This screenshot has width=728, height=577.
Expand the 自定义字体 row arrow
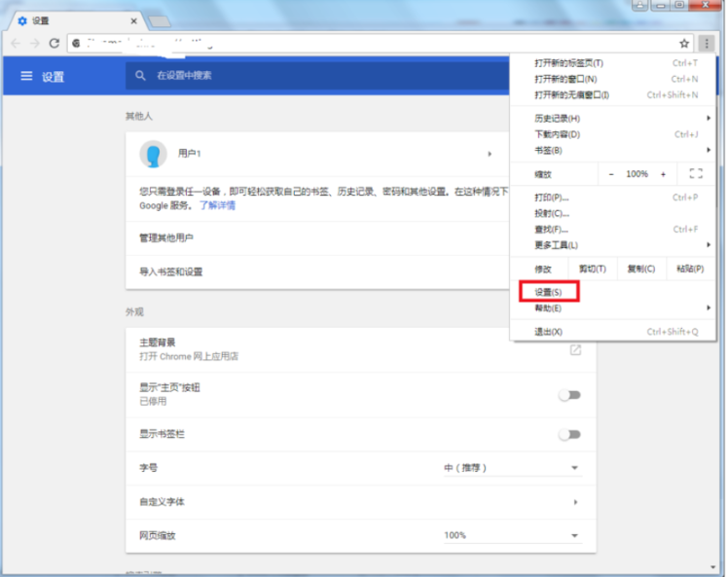[575, 502]
